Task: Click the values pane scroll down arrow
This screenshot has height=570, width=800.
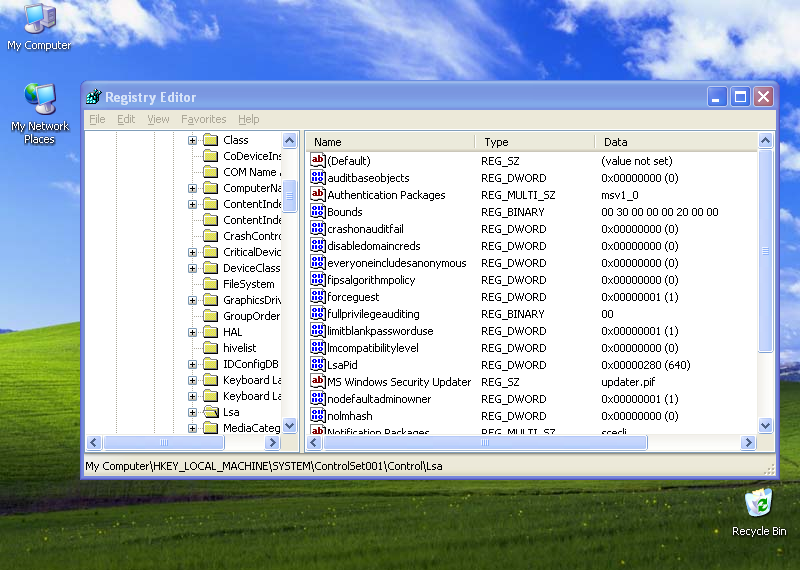Action: (766, 425)
